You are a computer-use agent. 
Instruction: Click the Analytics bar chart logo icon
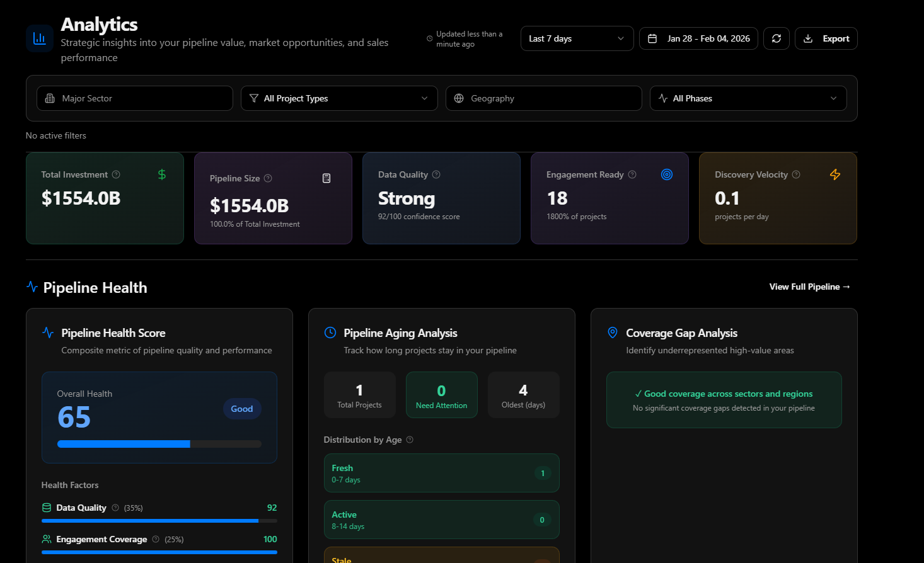coord(40,38)
